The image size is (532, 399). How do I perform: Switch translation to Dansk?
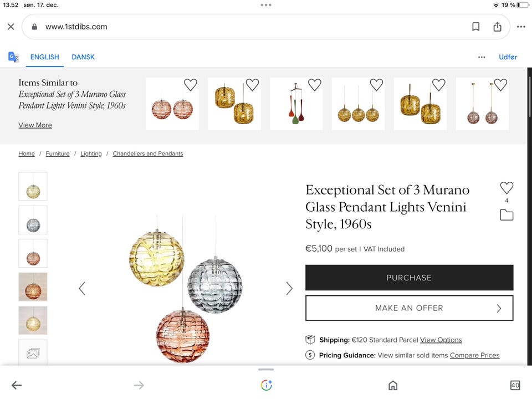click(83, 57)
